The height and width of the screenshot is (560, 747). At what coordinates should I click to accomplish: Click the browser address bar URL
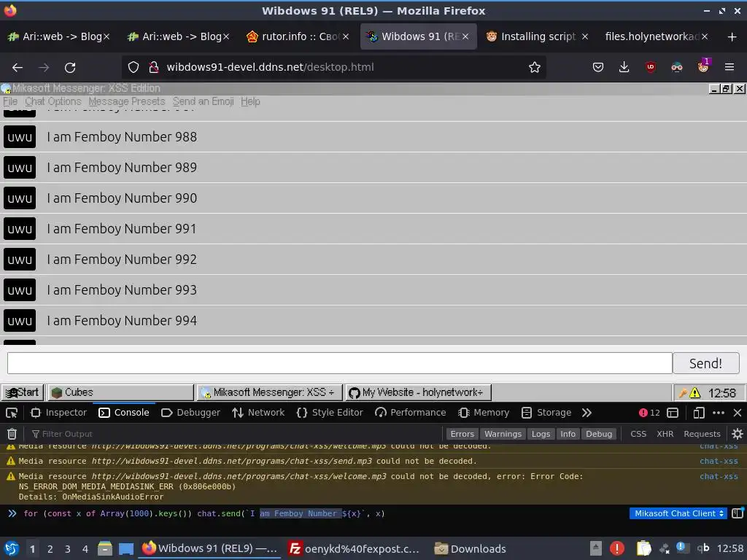coord(270,67)
